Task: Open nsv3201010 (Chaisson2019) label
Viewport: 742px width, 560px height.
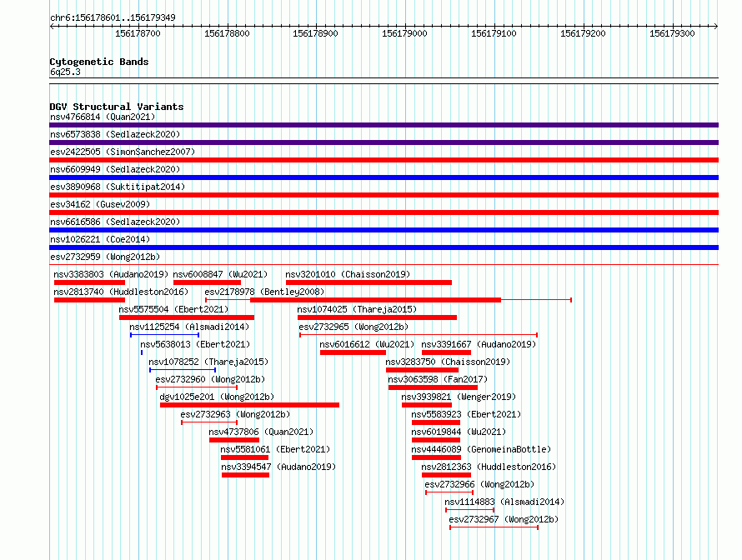Action: click(x=348, y=274)
